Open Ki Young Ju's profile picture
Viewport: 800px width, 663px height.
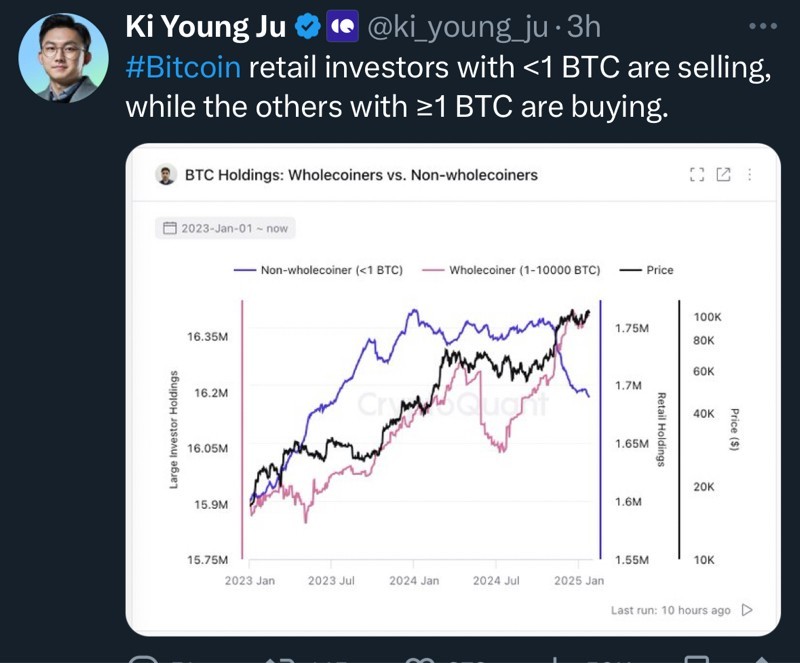[63, 56]
